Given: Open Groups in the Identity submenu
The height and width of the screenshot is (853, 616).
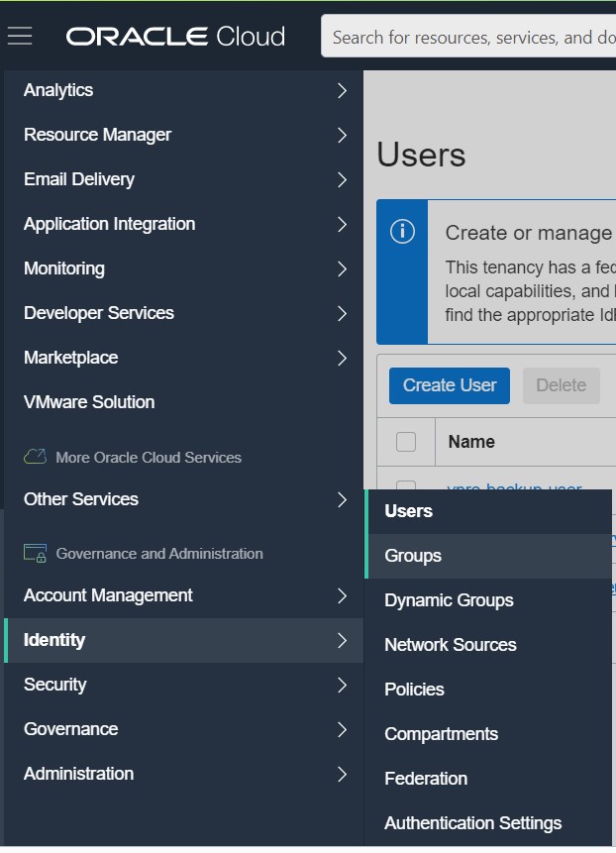Looking at the screenshot, I should 413,556.
